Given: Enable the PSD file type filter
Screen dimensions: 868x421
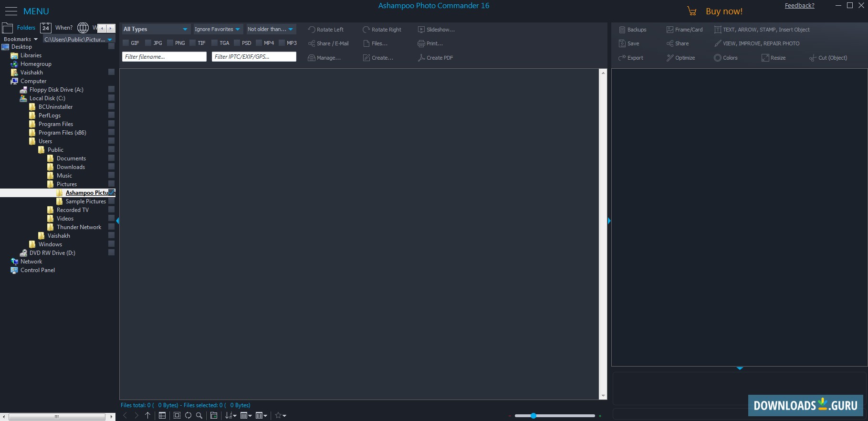Looking at the screenshot, I should click(237, 43).
